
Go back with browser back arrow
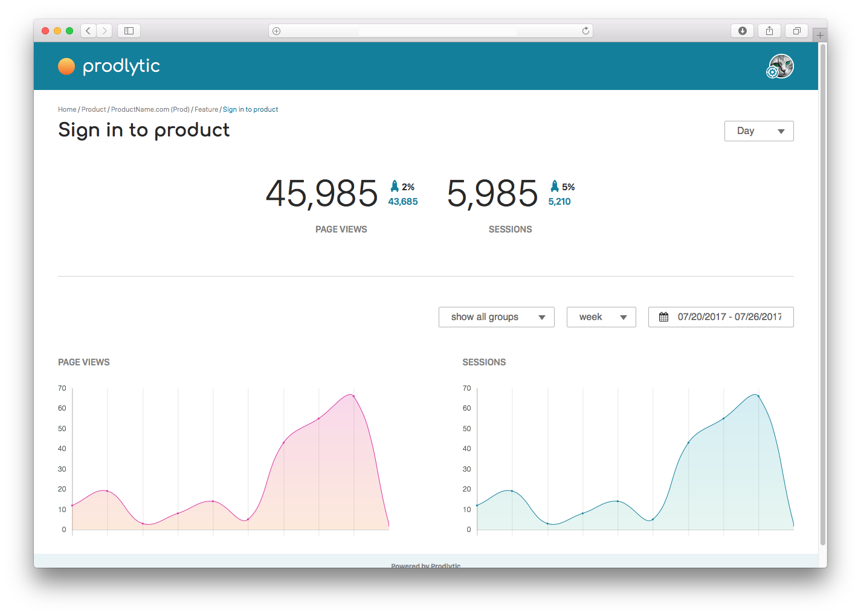pyautogui.click(x=88, y=31)
